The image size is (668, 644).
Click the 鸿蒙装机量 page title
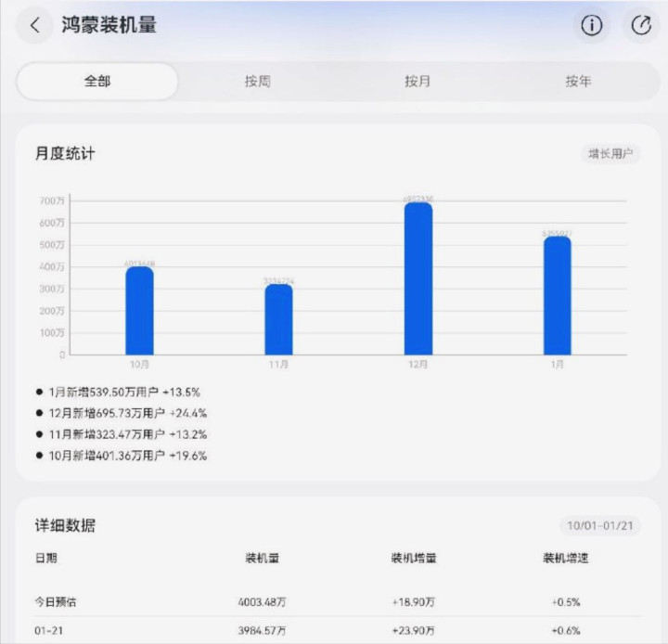coord(109,25)
